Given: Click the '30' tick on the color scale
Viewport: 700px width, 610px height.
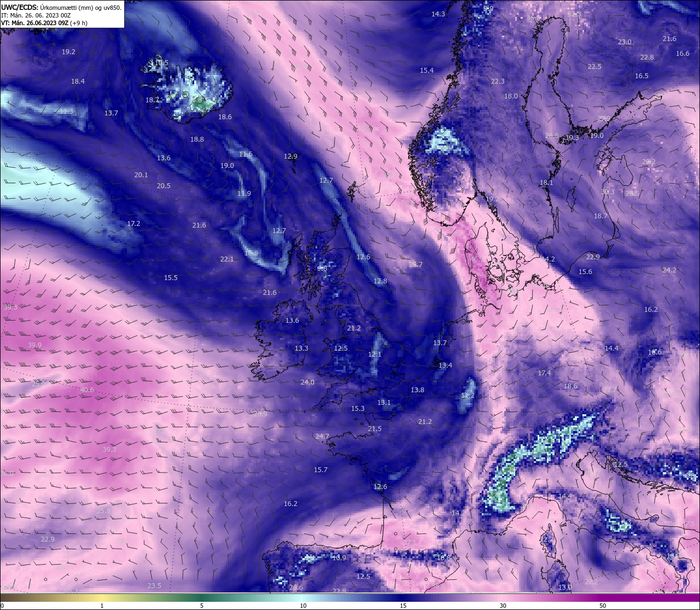Looking at the screenshot, I should click(x=503, y=606).
